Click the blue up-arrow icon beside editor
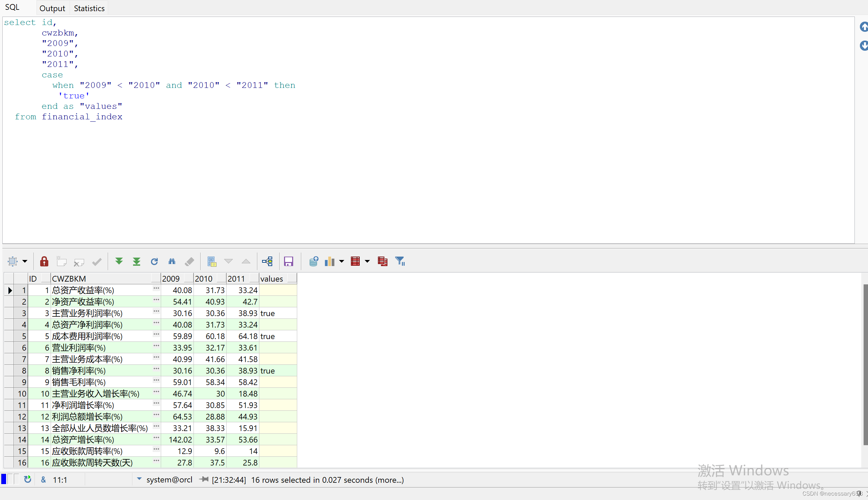 (864, 27)
